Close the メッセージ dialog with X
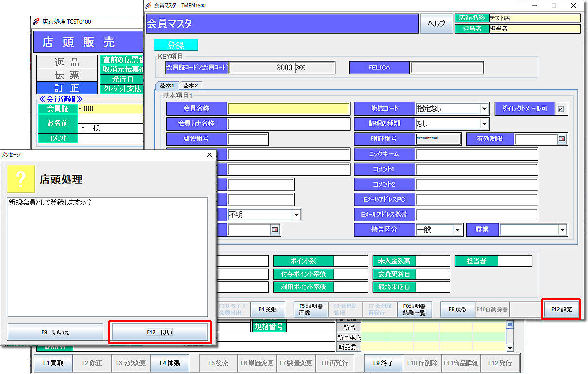 (210, 154)
